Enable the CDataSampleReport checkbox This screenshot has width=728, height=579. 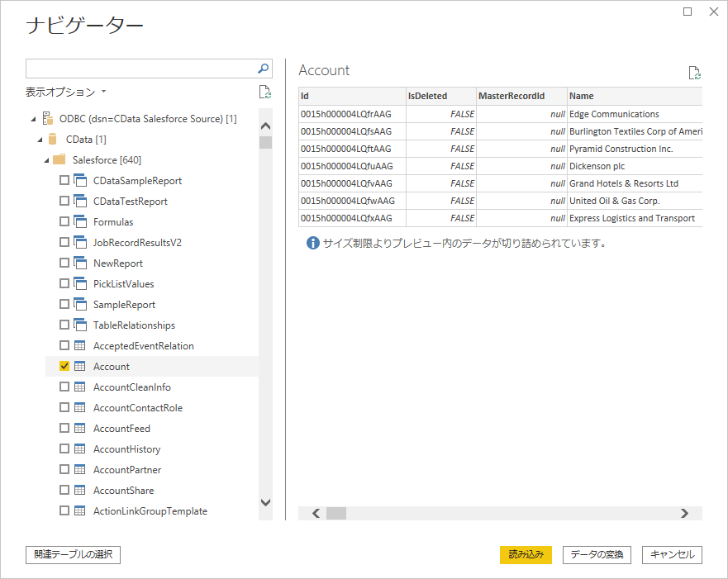tap(64, 180)
